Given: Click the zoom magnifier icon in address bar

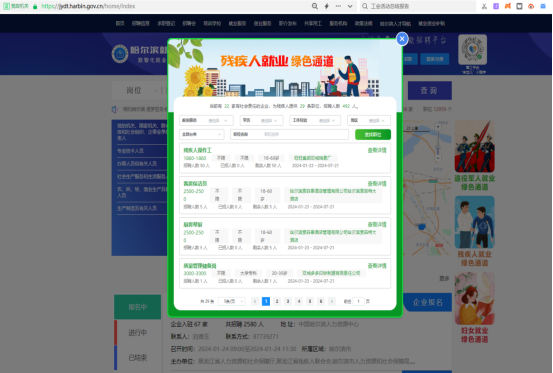Looking at the screenshot, I should tap(315, 6).
